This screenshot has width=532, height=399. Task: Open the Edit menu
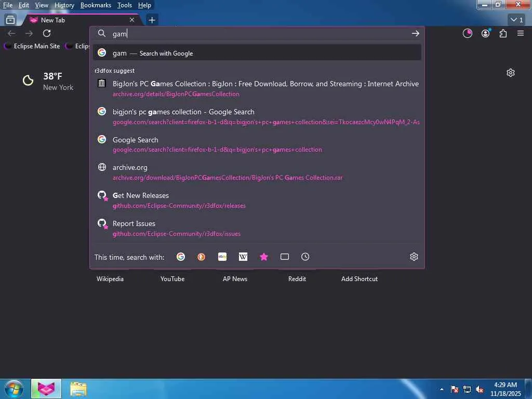pyautogui.click(x=24, y=5)
